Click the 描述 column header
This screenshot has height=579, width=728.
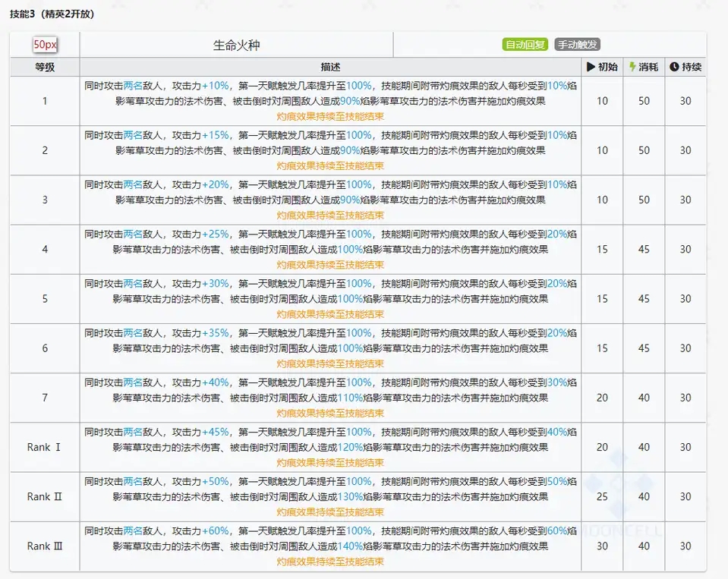coord(330,67)
